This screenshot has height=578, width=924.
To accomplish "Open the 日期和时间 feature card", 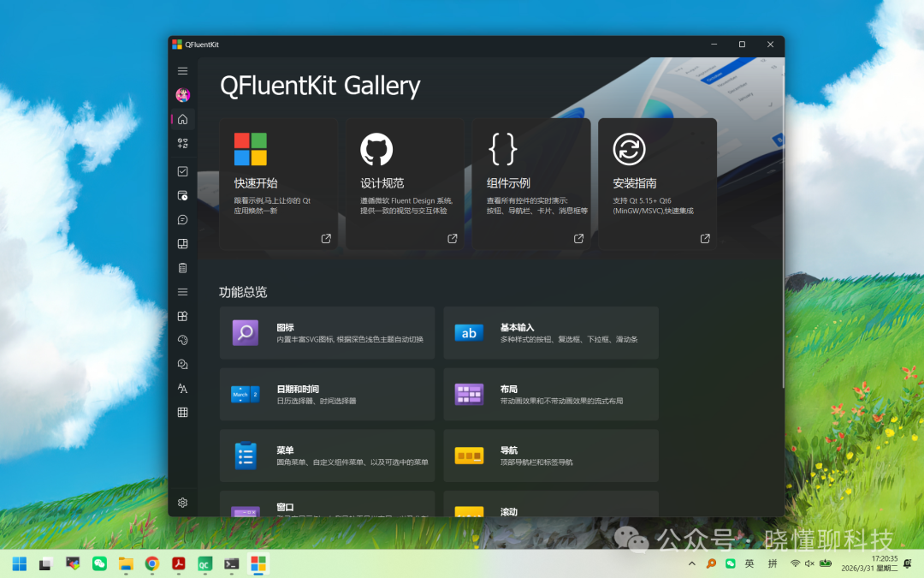I will point(327,394).
